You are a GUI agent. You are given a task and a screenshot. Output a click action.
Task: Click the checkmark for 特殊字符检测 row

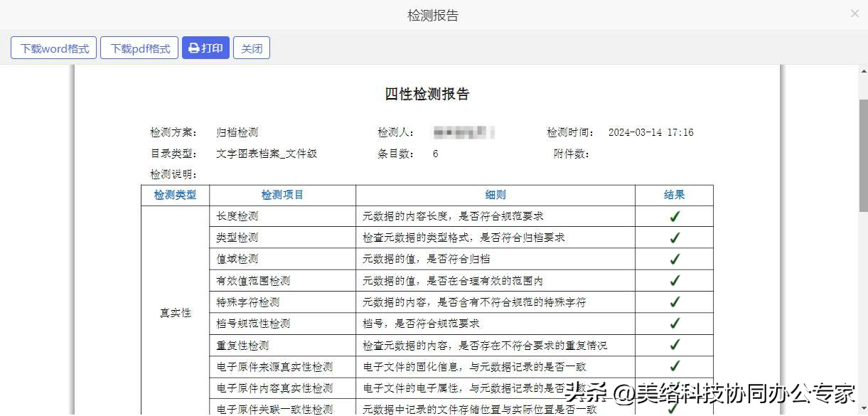(x=674, y=302)
